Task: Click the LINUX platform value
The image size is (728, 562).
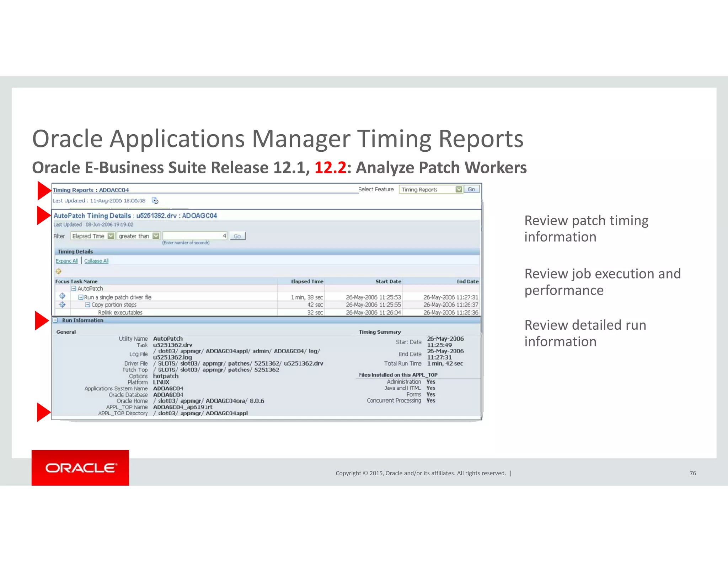Action: click(x=161, y=382)
